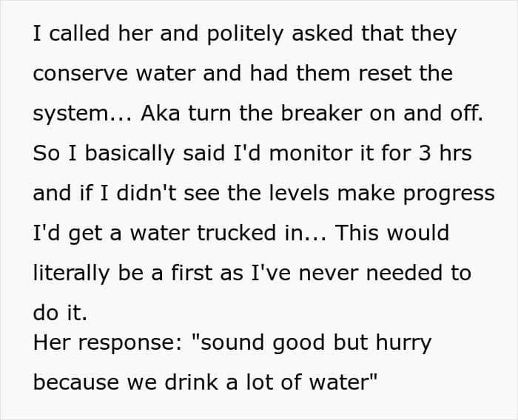Click the phrase 'politely asked that they'
518x420 pixels.
[x=332, y=33]
